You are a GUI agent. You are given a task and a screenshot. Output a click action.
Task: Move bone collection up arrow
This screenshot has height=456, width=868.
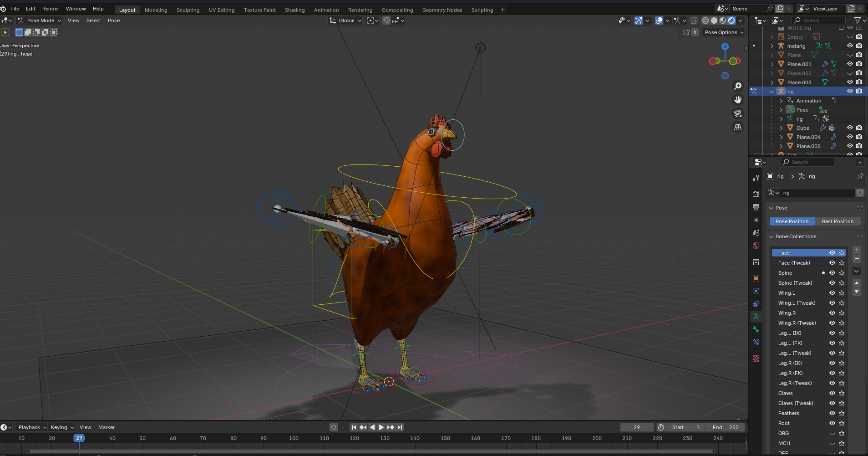pyautogui.click(x=857, y=283)
